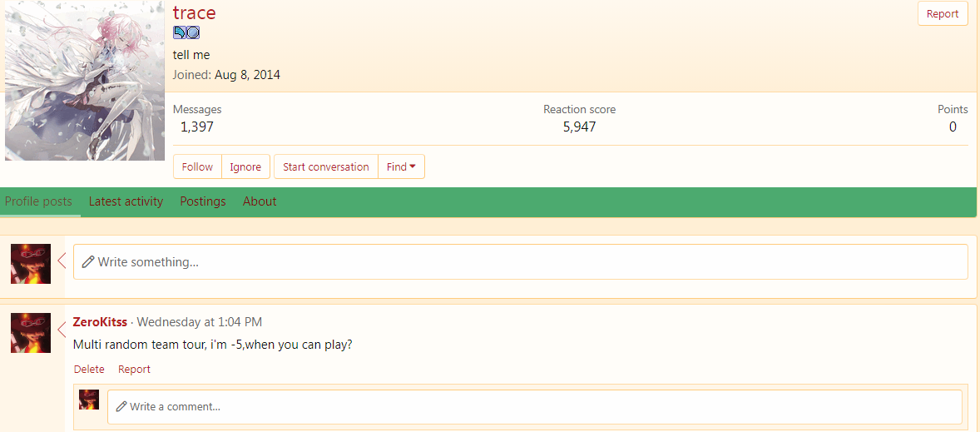Expand the Find dropdown menu

coord(401,166)
